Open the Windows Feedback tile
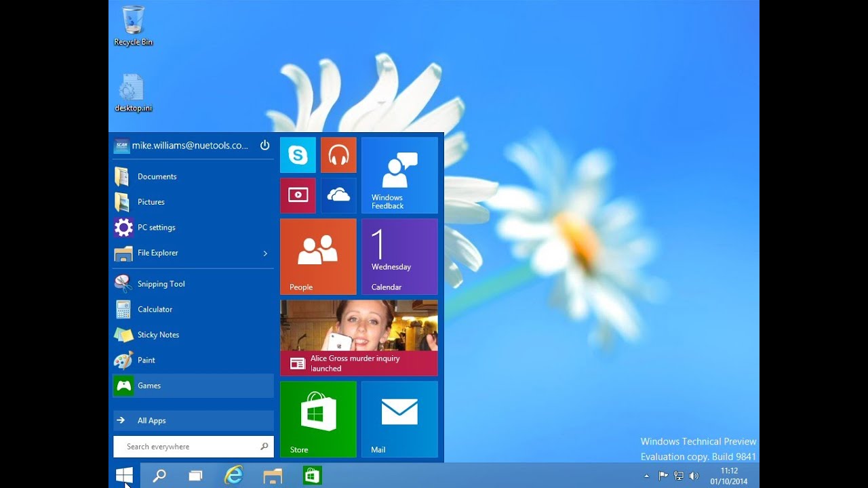This screenshot has height=488, width=868. (x=399, y=176)
